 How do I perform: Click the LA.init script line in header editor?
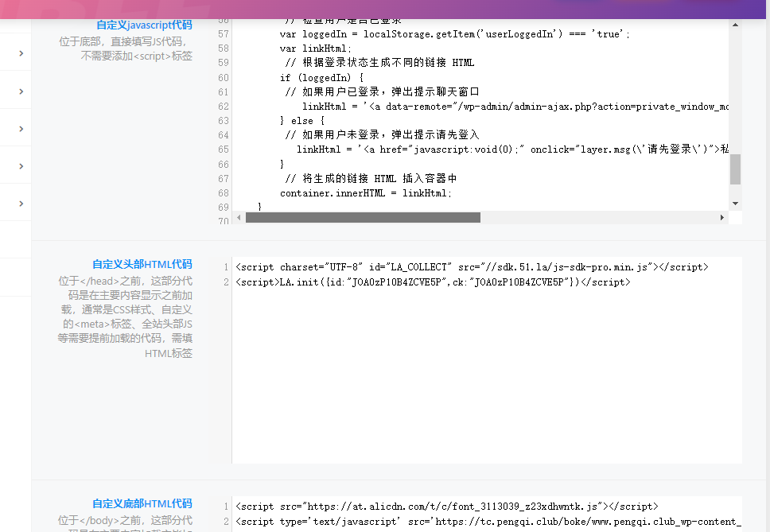pyautogui.click(x=433, y=282)
